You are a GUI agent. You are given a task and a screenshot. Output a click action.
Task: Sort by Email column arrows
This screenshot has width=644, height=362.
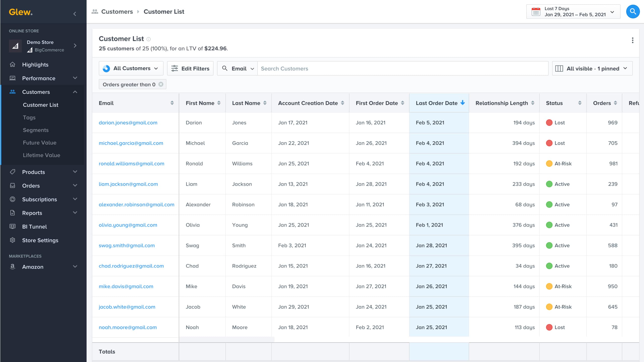point(172,103)
